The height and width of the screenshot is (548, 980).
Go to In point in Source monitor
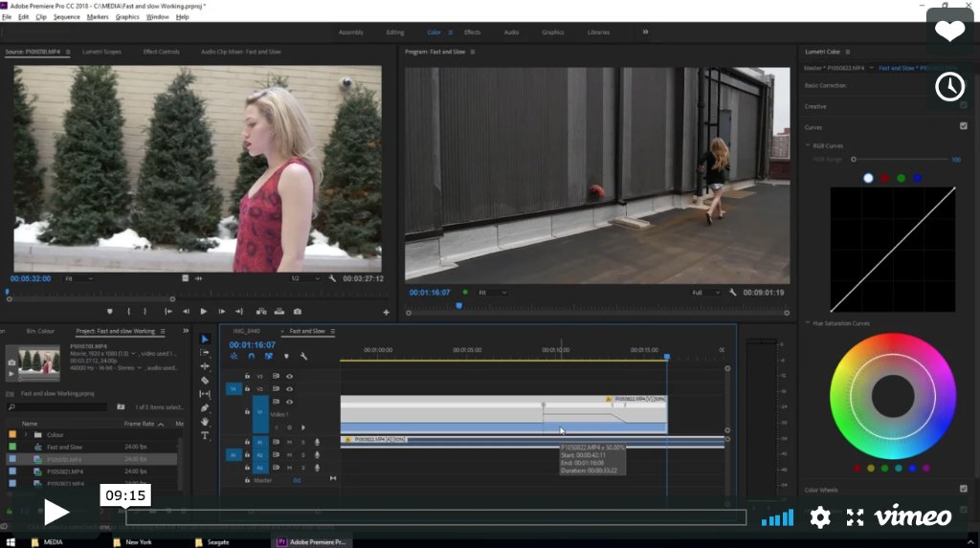tap(168, 311)
